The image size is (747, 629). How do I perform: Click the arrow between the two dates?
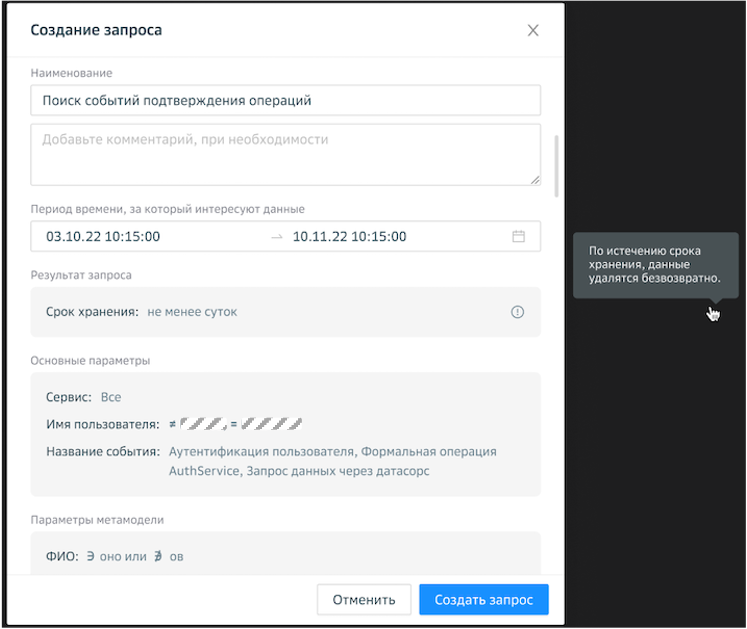point(277,237)
